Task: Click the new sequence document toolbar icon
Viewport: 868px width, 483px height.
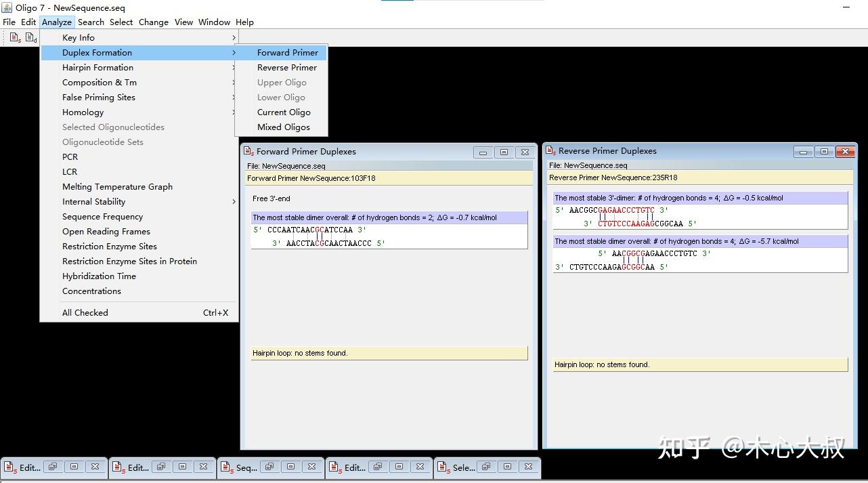Action: pos(15,38)
